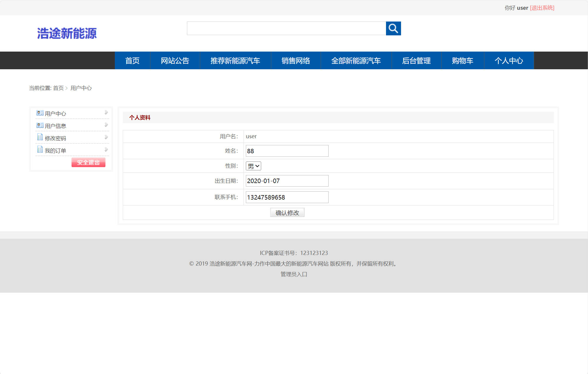Open the 推荐新能源汽车 tab
This screenshot has height=374, width=588.
235,60
